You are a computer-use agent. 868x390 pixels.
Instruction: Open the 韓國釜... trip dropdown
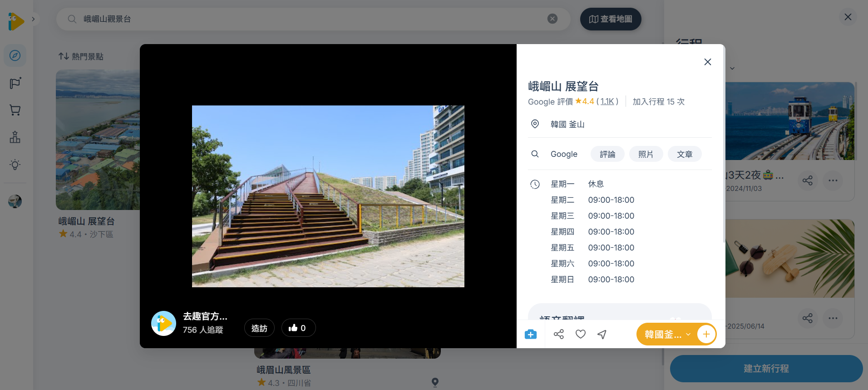pos(667,335)
